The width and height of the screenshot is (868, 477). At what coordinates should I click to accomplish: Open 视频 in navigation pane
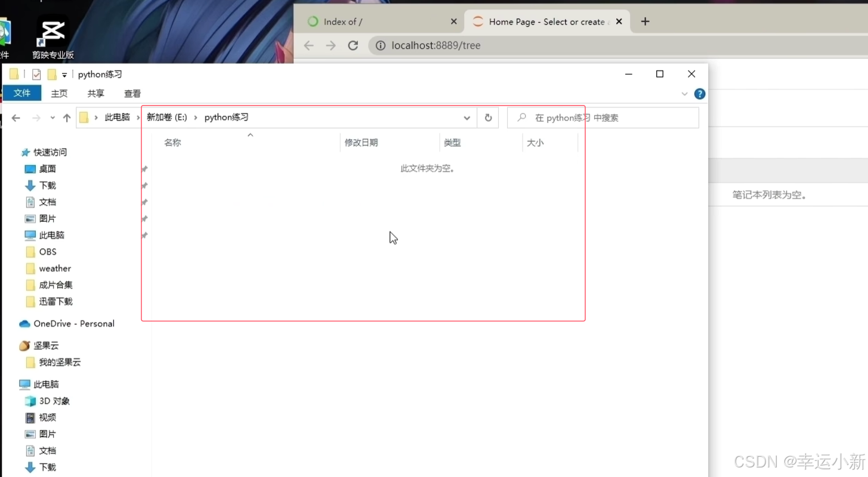[47, 418]
